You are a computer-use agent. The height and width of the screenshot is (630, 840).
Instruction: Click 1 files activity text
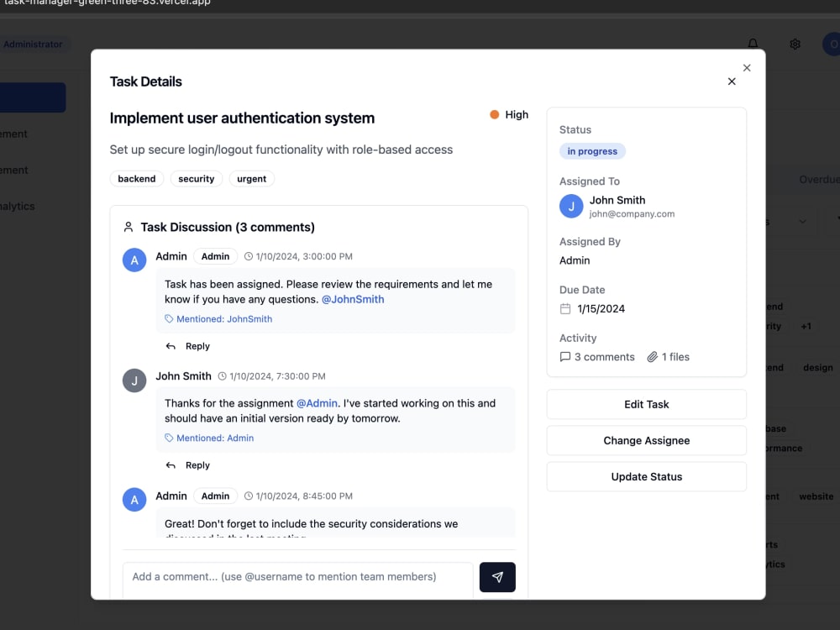tap(675, 357)
